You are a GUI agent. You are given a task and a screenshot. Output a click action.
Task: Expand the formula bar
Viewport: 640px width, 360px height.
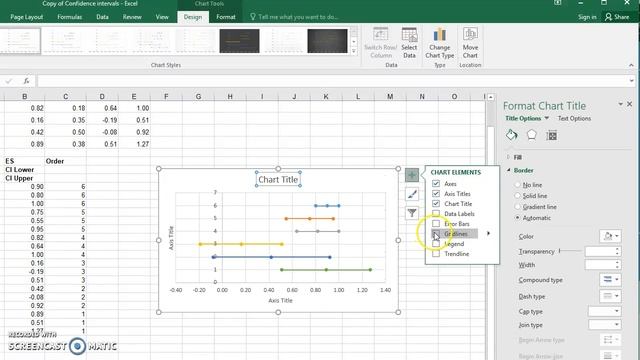632,81
